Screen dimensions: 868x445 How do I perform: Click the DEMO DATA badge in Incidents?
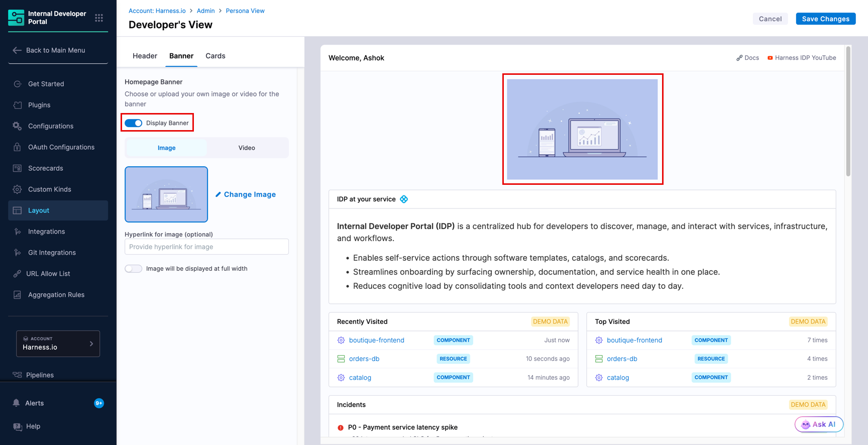pos(808,405)
